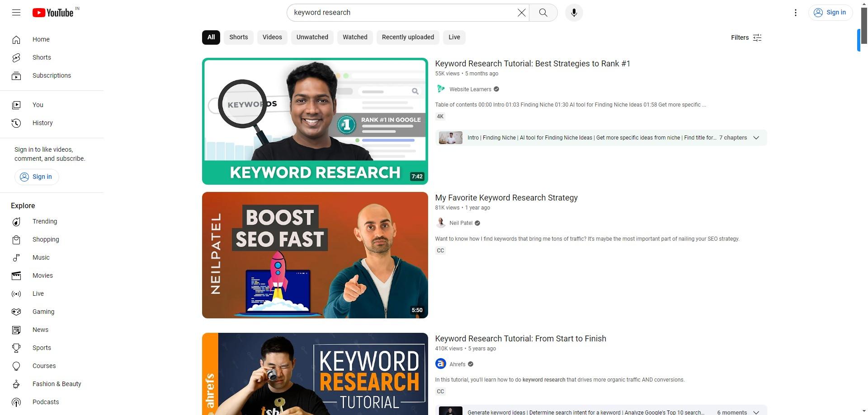
Task: Select the Watched filter chip
Action: coord(355,37)
